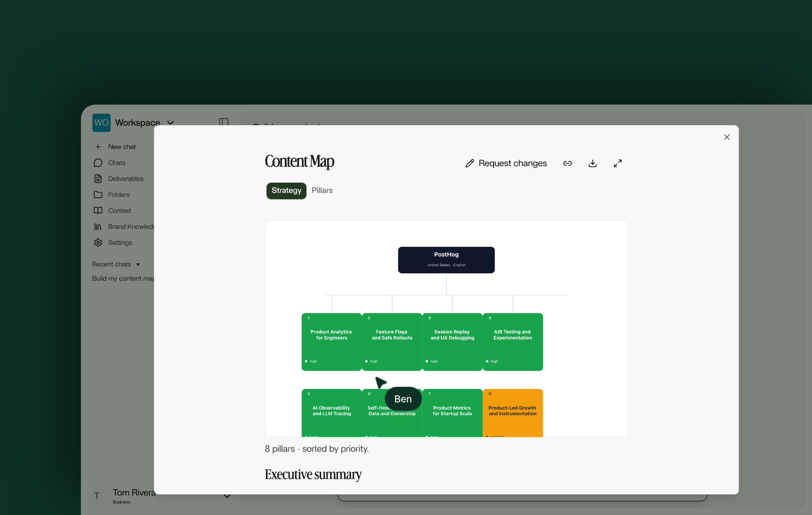812x515 pixels.
Task: Download the content map
Action: point(592,163)
